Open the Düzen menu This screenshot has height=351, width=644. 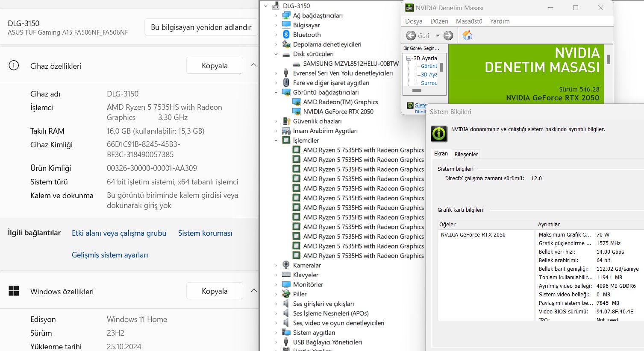tap(439, 21)
